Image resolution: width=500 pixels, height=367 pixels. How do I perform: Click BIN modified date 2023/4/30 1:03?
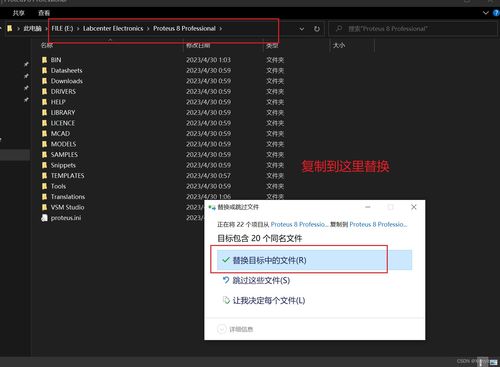[208, 60]
